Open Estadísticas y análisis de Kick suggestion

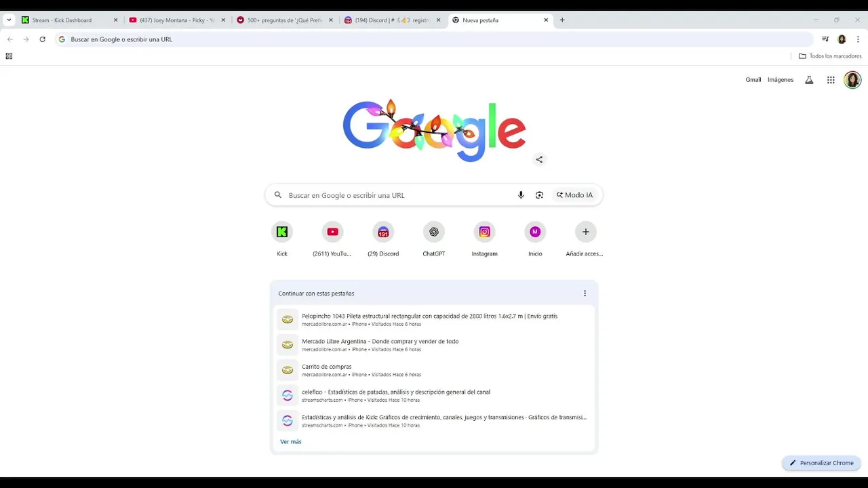tap(434, 421)
